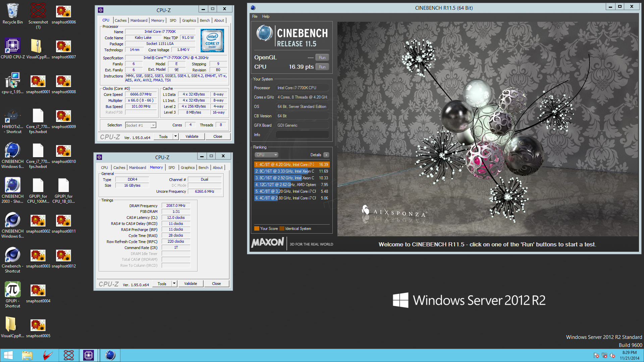Run the CPU test in CINEBENCH

point(322,67)
